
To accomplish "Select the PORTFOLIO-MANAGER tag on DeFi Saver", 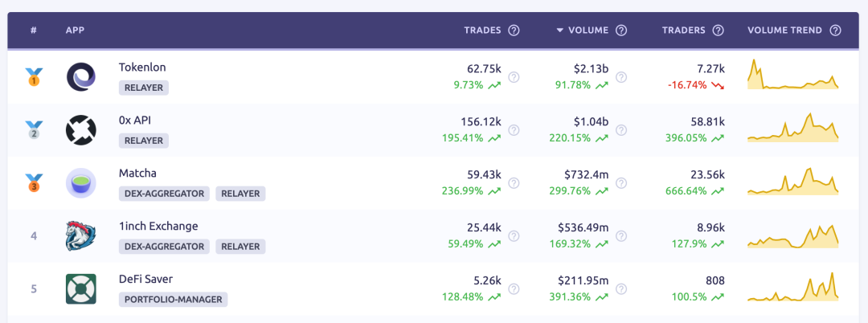I will tap(173, 300).
